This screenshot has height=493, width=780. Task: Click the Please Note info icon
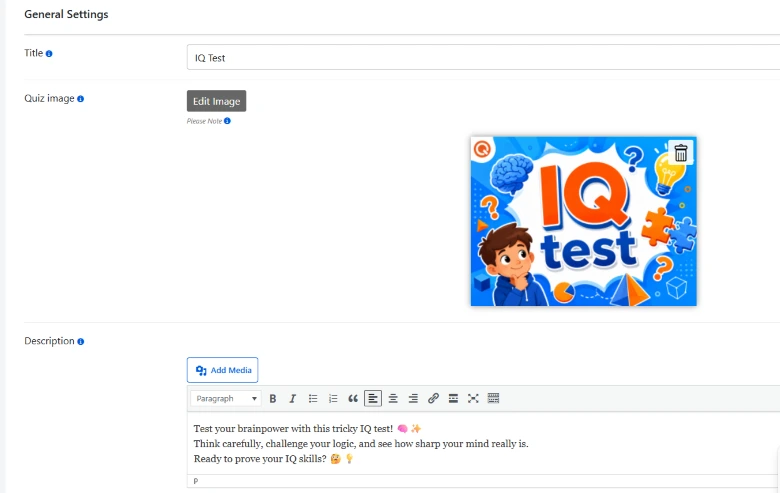227,121
